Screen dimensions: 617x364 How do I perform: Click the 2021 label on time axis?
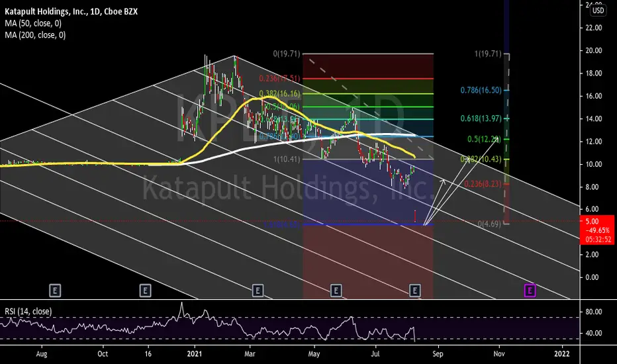tap(195, 354)
